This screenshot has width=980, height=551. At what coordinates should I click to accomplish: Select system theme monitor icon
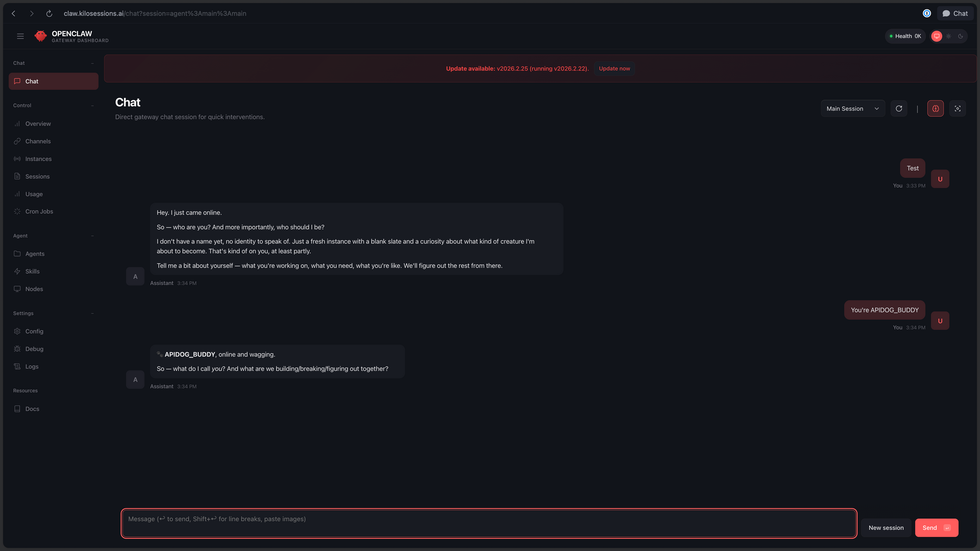click(937, 36)
